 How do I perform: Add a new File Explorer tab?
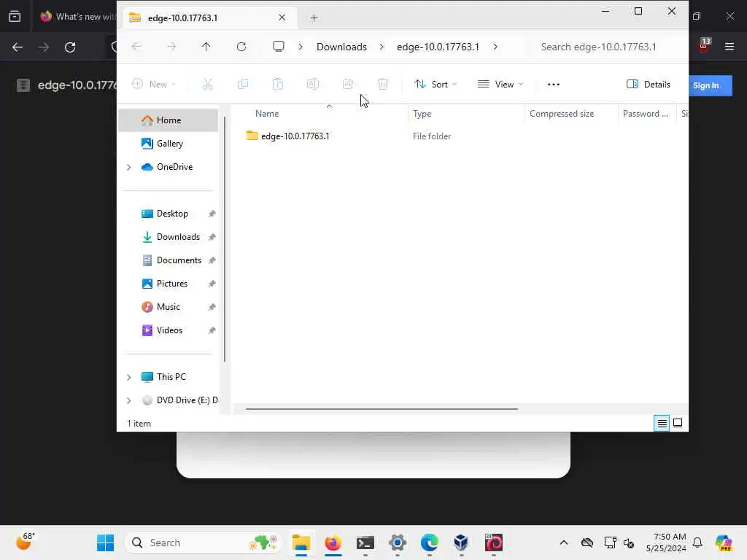[x=314, y=18]
